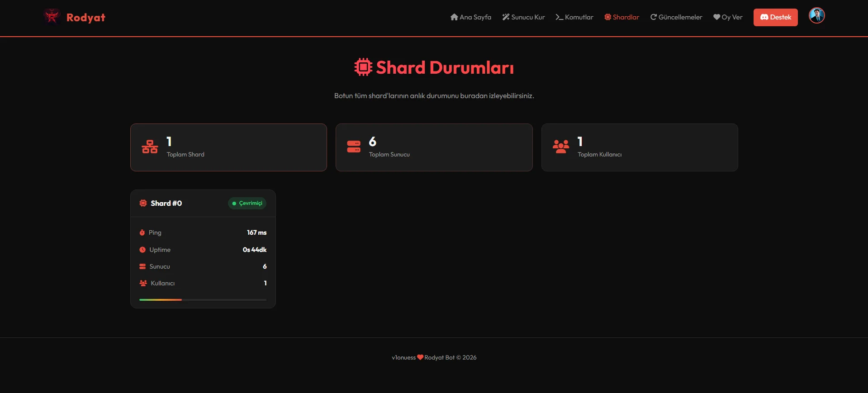Click the Destek Discord button
This screenshot has height=393, width=868.
click(775, 17)
